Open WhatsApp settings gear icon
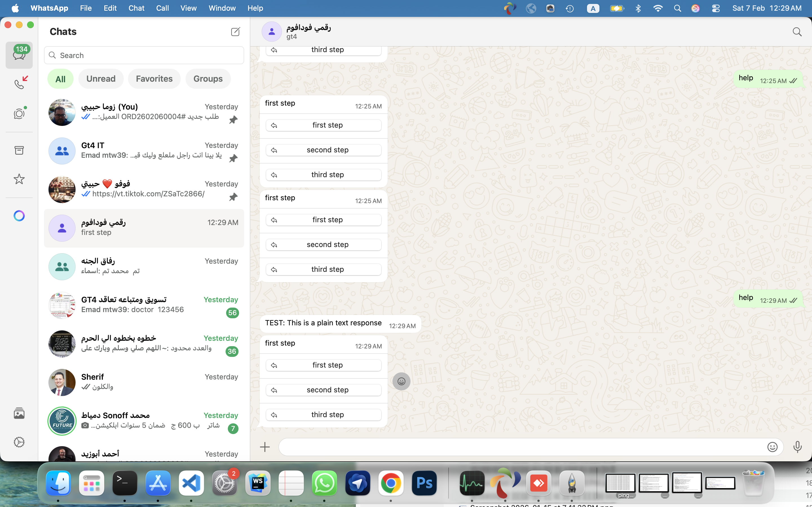 point(19,442)
